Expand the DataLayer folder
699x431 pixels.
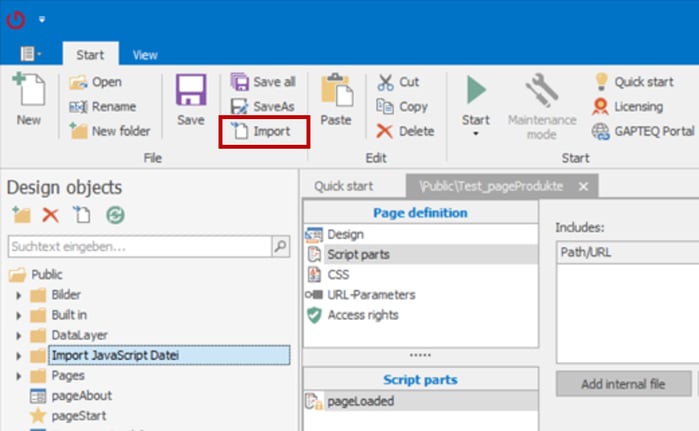tap(19, 336)
